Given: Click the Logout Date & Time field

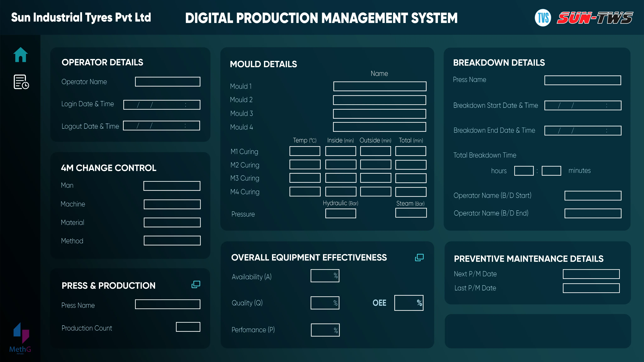Looking at the screenshot, I should (161, 126).
